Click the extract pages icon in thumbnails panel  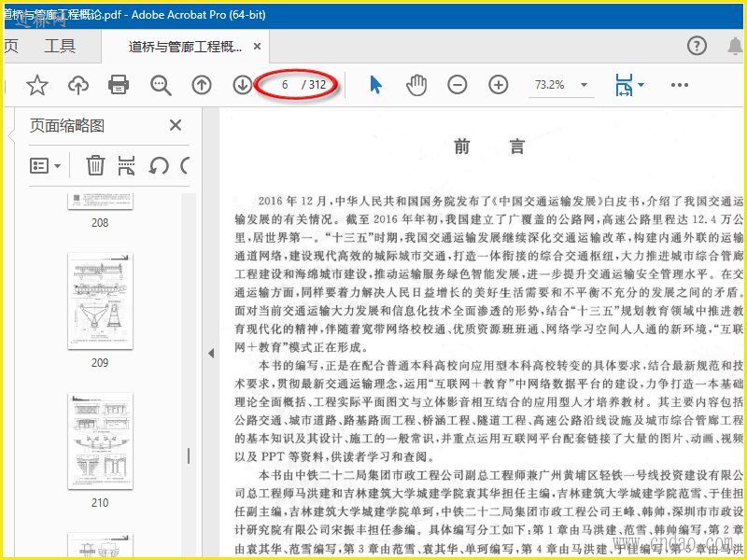(126, 166)
